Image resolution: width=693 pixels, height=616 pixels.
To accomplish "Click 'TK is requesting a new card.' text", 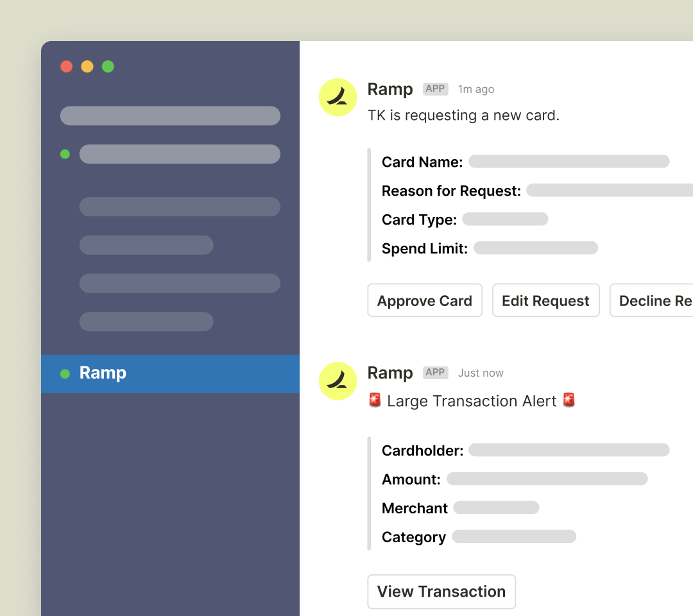I will coord(464,116).
